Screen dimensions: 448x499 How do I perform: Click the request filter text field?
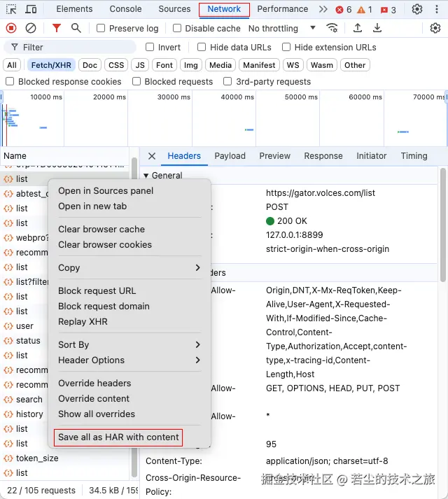[70, 47]
